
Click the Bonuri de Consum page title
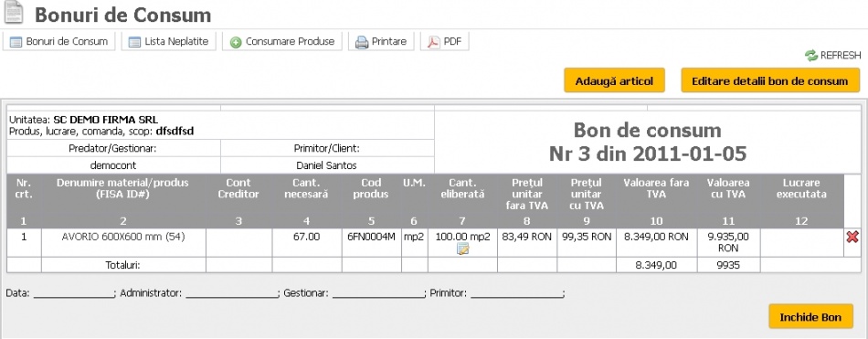tap(123, 15)
